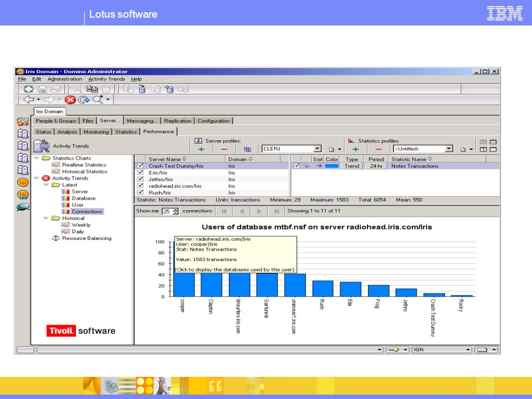Select the horizontal split layout icon
This screenshot has width=532, height=399.
[493, 142]
